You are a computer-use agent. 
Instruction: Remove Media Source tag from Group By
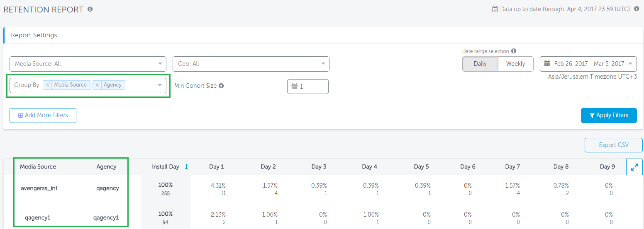(48, 85)
